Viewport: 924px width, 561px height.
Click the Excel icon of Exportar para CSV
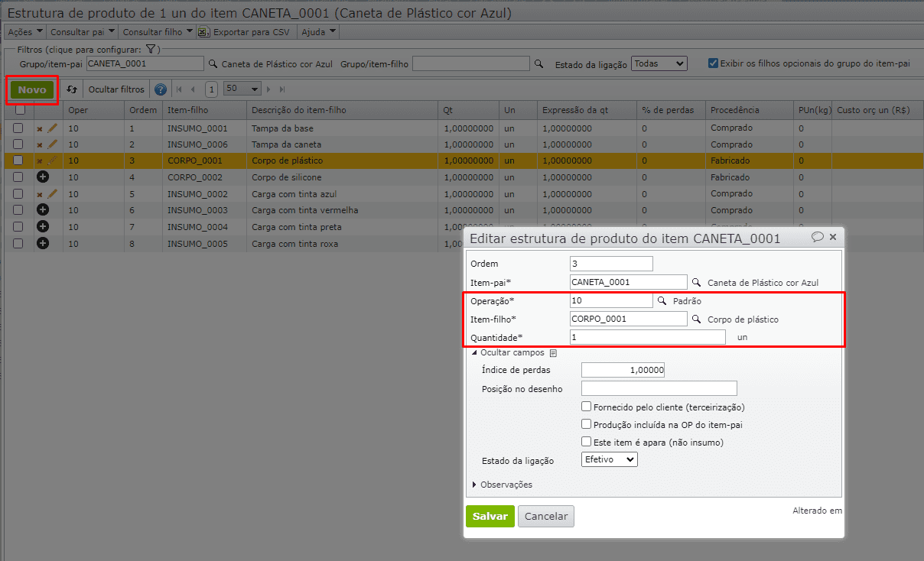coord(203,32)
